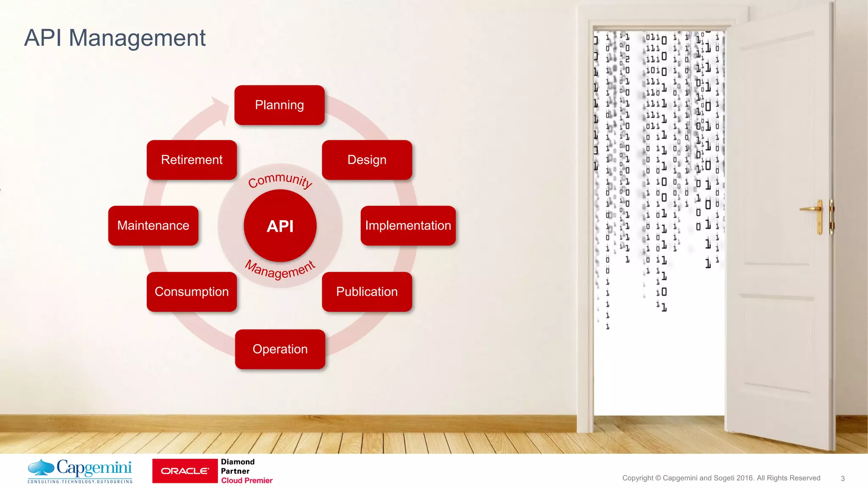Click the Implementation stage box
This screenshot has height=488, width=868.
[x=408, y=225]
